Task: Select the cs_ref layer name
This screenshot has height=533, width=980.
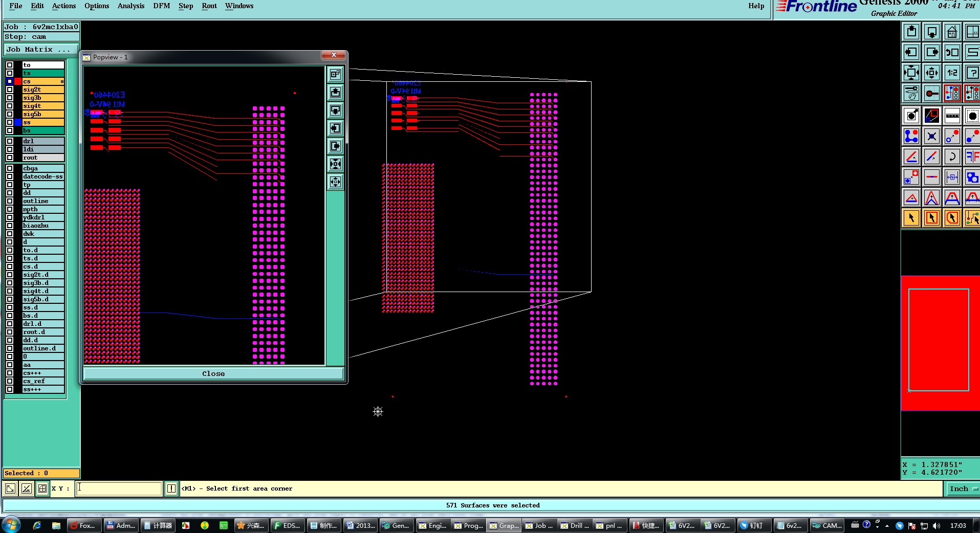Action: (43, 381)
